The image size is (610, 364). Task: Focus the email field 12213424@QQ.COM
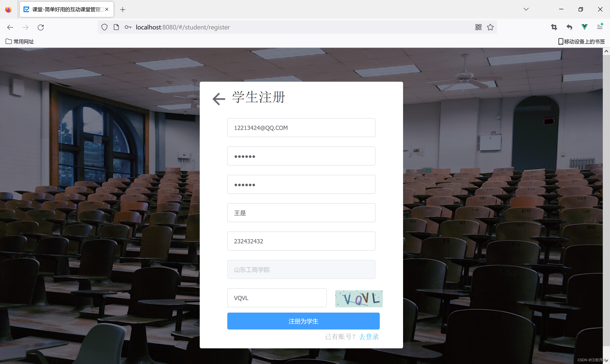click(x=301, y=128)
